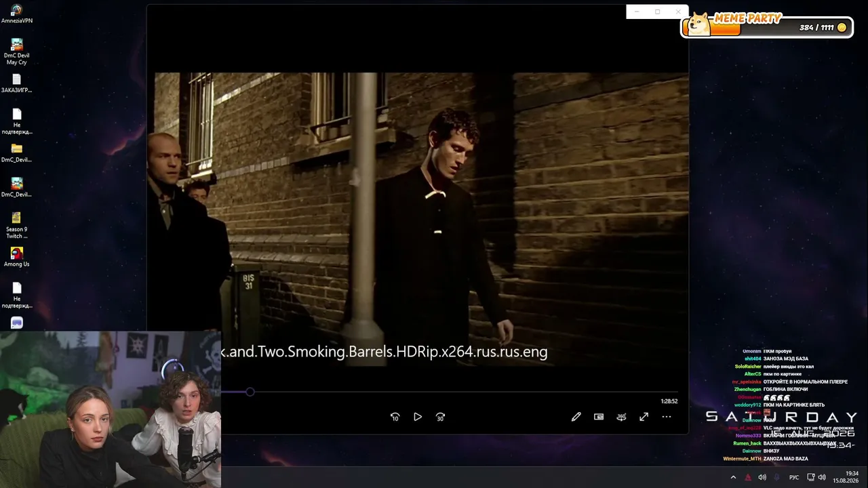Enable 360° video mode
The height and width of the screenshot is (488, 868).
[x=621, y=417]
